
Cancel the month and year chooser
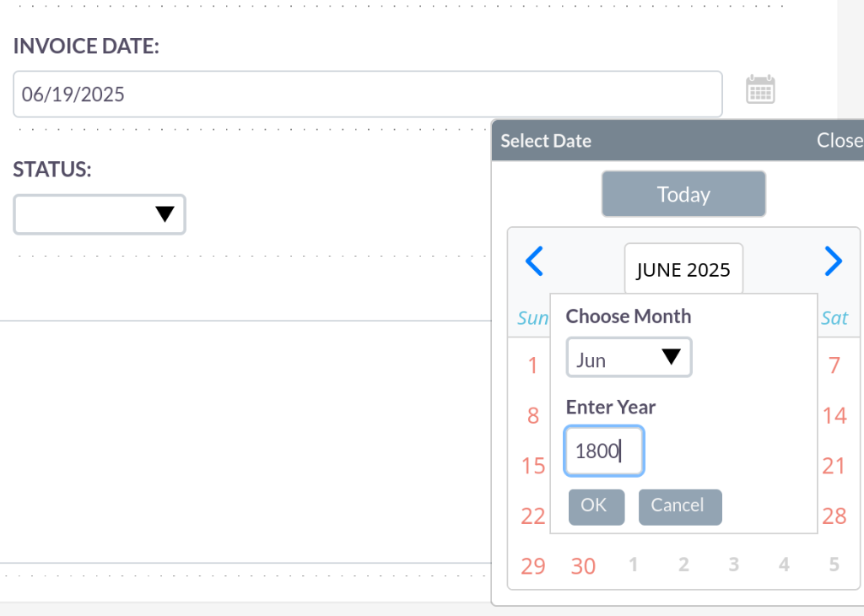pyautogui.click(x=680, y=506)
